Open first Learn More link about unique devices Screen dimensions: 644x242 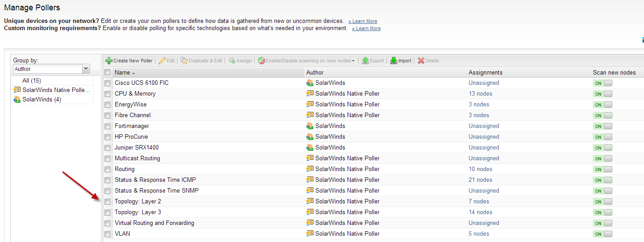[x=363, y=21]
